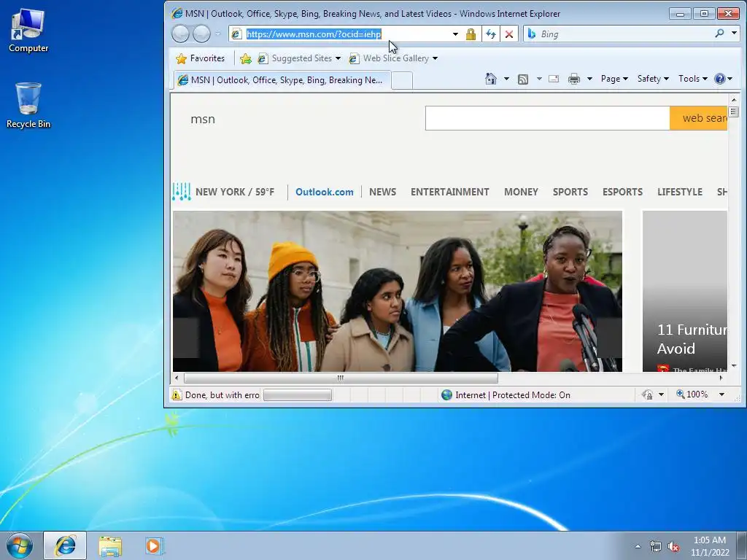Click the status bar privacy report icon
The image size is (747, 560).
pos(647,394)
